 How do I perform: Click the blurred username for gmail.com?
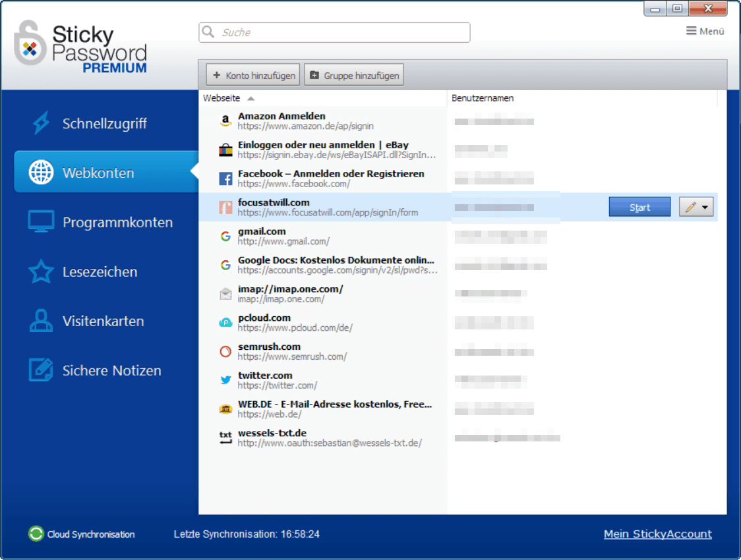click(x=500, y=237)
